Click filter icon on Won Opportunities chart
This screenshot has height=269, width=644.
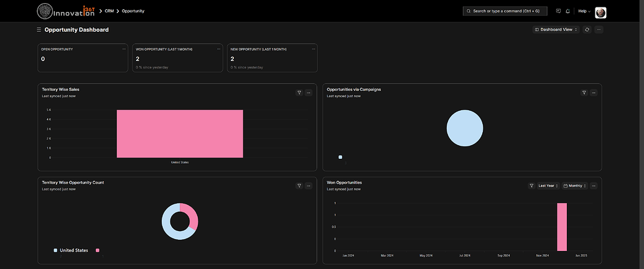[x=531, y=186]
